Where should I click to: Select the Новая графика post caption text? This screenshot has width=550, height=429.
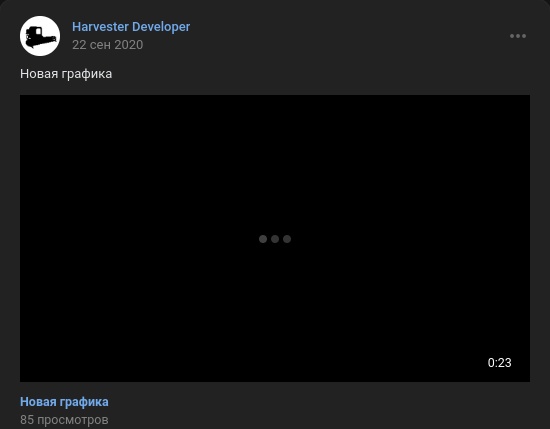[66, 74]
